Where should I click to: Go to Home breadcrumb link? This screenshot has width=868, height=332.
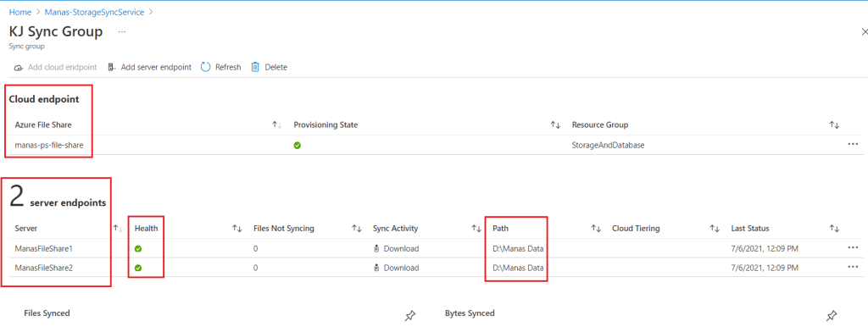click(20, 11)
